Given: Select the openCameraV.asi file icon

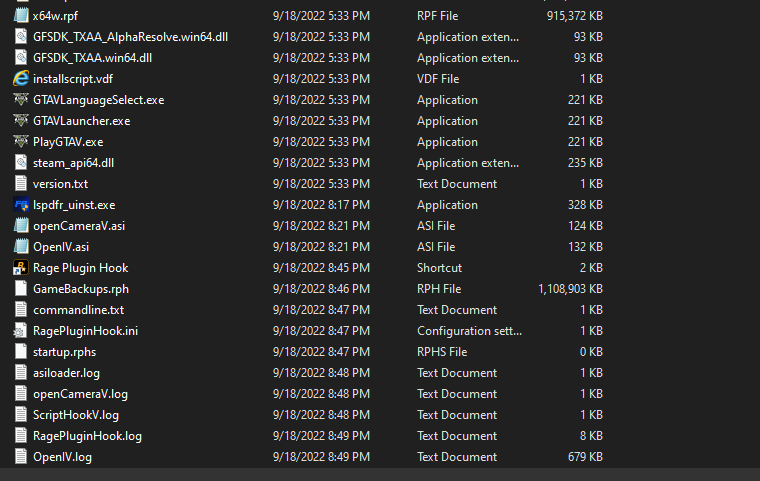Looking at the screenshot, I should pos(21,226).
